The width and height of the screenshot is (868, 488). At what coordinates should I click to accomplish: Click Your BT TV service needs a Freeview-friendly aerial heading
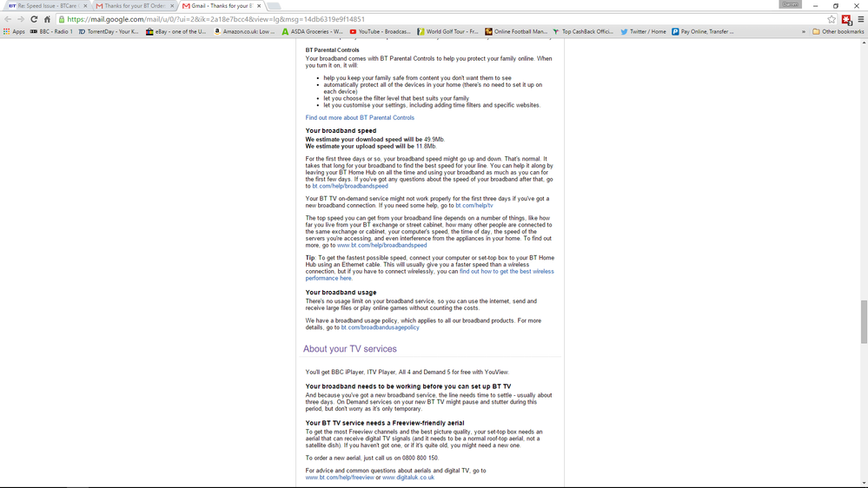385,423
